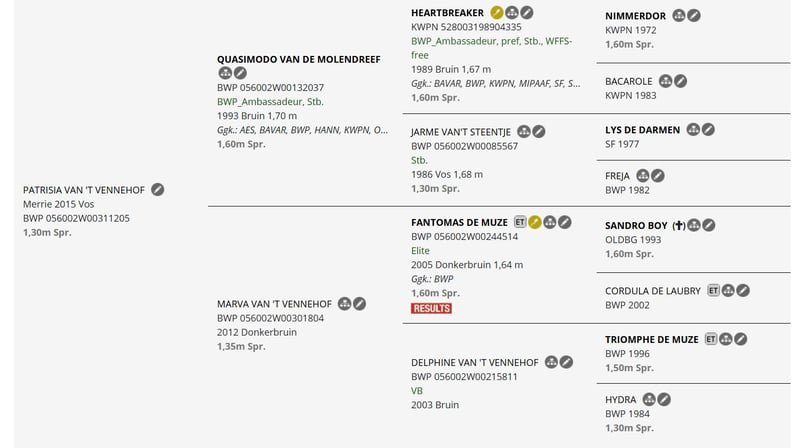Screen dimensions: 800x448
Task: Click edit pencil icon beside Freja
Action: (x=658, y=176)
